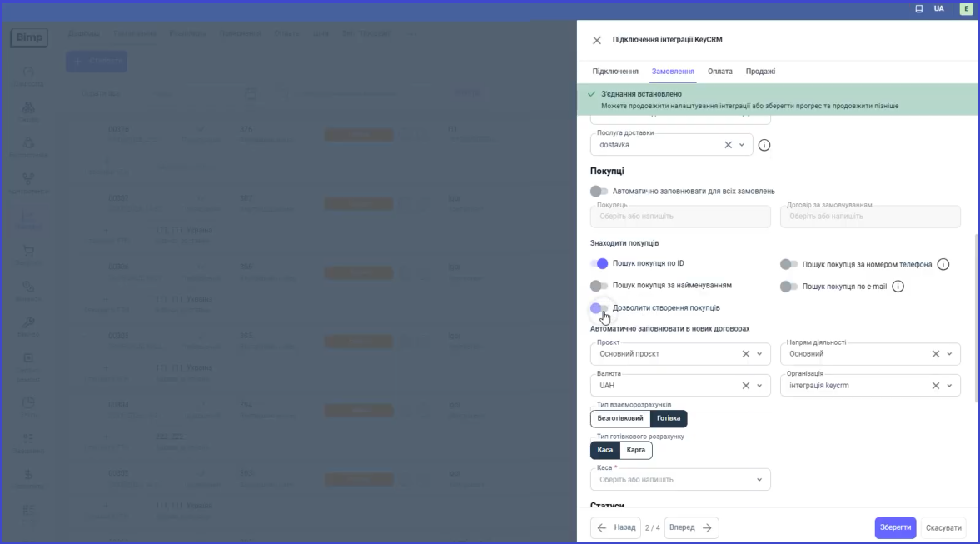The height and width of the screenshot is (544, 980).
Task: Show info for Послуга доставки
Action: [764, 145]
